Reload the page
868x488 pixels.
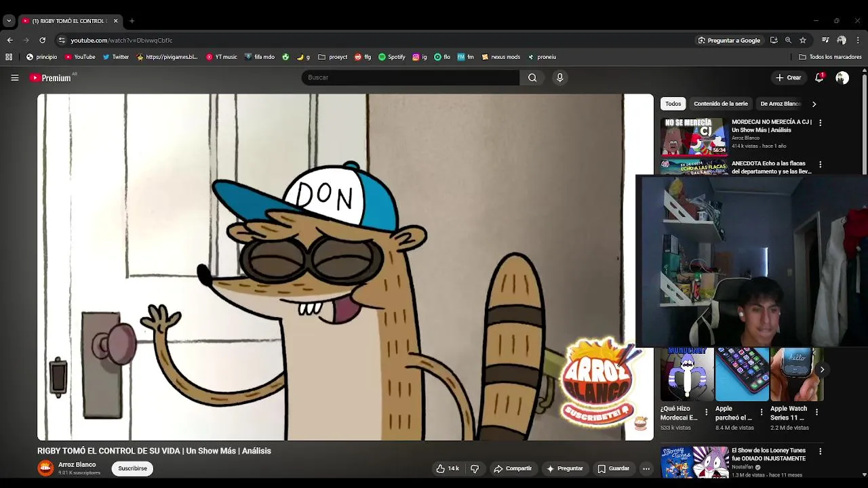[x=42, y=40]
